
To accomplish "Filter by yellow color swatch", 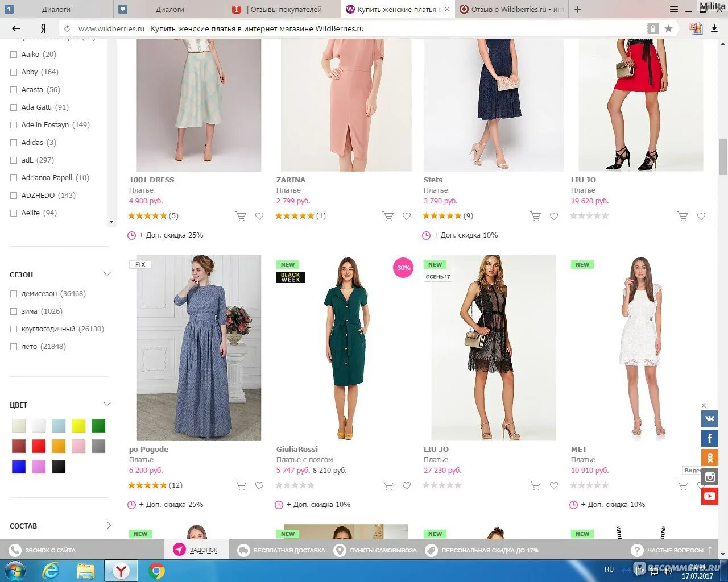I will point(78,426).
